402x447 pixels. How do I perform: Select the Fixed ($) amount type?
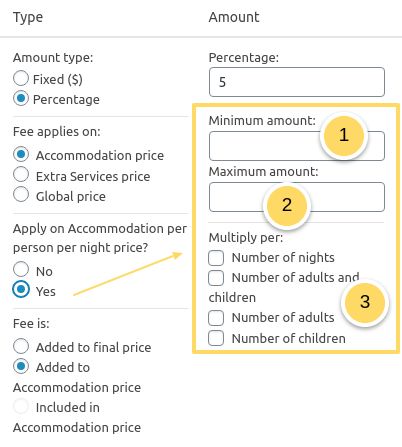(21, 79)
